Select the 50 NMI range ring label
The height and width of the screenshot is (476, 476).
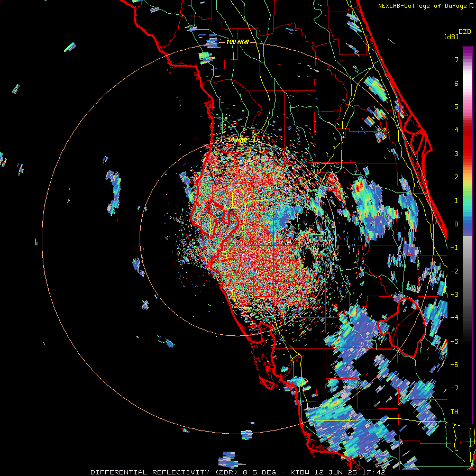[237, 140]
